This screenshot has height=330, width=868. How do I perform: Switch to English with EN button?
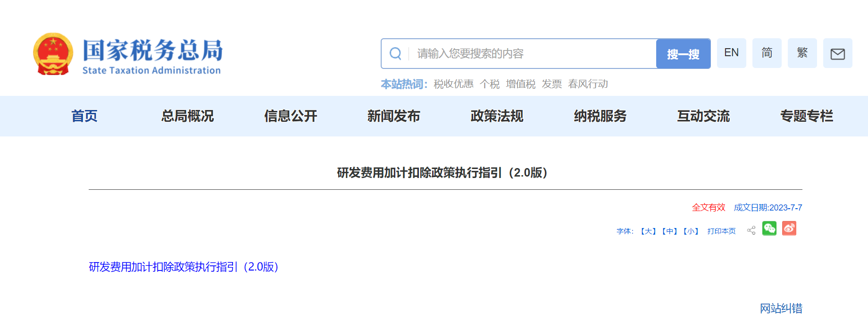pos(731,53)
